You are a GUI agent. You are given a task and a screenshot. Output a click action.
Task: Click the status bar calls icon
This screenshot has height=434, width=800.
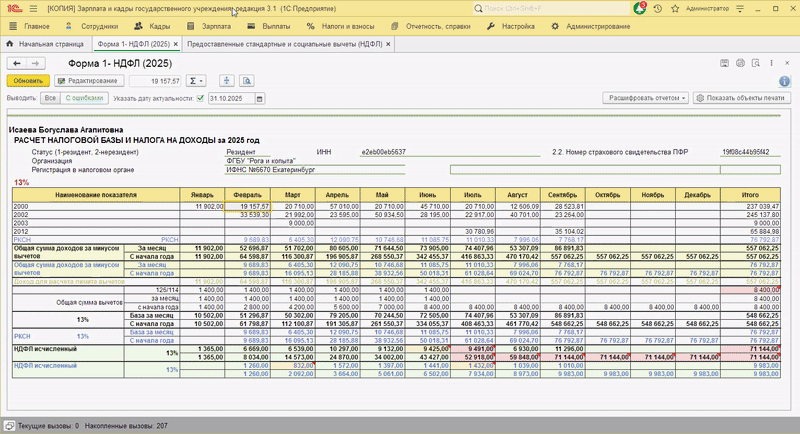(10, 426)
